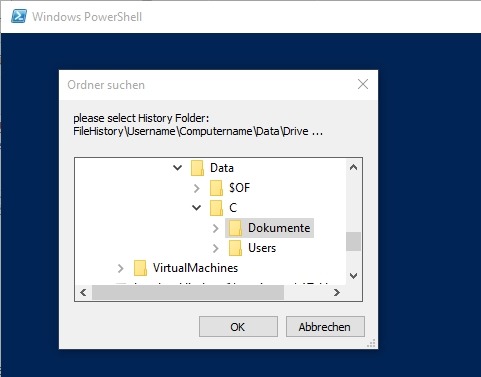Click the horizontal scrollbar right arrow
Screen dimensions: 481x377
337,293
